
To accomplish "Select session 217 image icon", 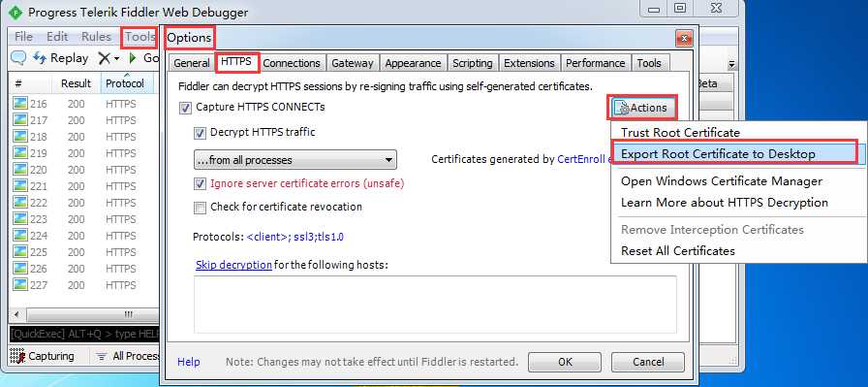I will click(20, 120).
